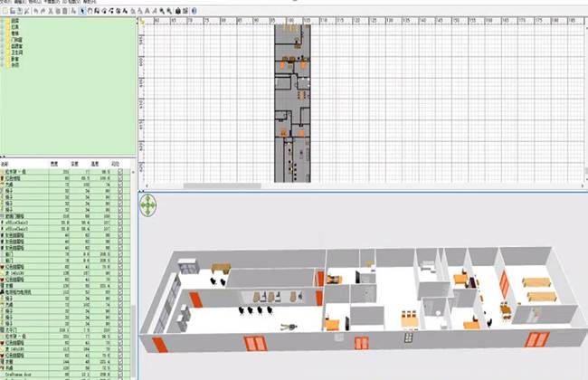Open the 文件 (File) menu
Viewport: 588px width, 380px height.
(x=6, y=2)
